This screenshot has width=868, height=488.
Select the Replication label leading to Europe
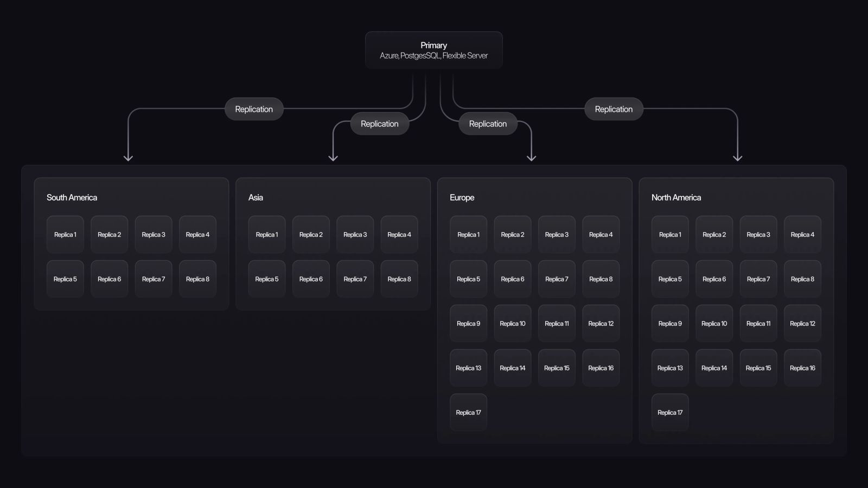tap(487, 124)
